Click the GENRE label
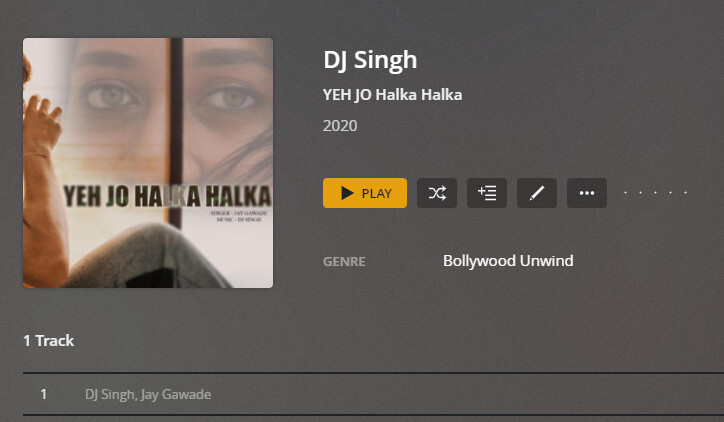 coord(344,261)
